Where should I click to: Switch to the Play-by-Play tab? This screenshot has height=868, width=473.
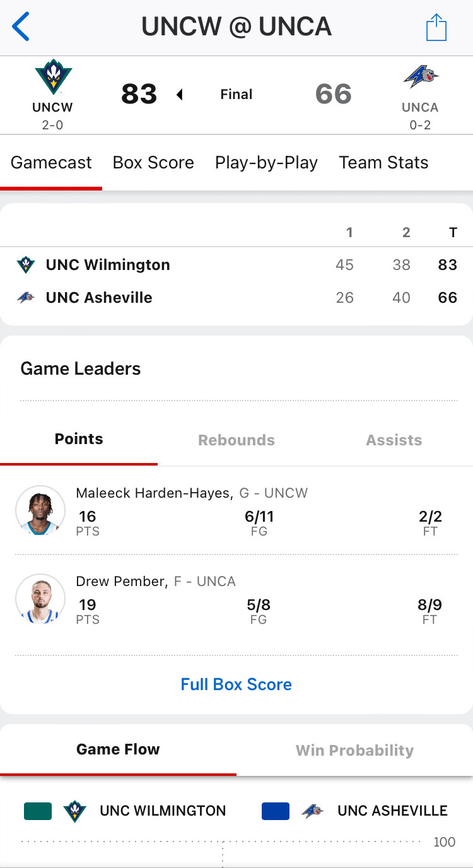tap(266, 163)
